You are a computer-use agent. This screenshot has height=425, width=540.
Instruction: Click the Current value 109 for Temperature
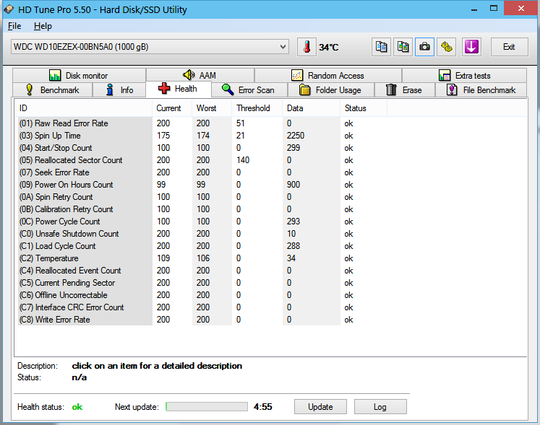pos(163,258)
